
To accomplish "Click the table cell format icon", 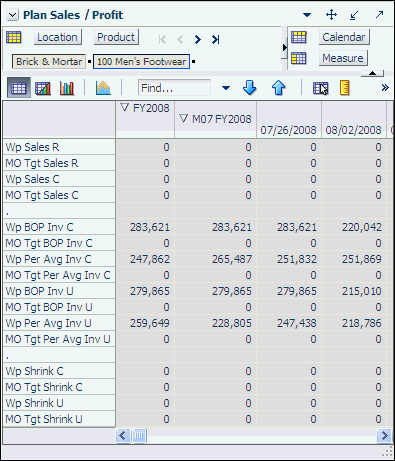I will pyautogui.click(x=321, y=88).
